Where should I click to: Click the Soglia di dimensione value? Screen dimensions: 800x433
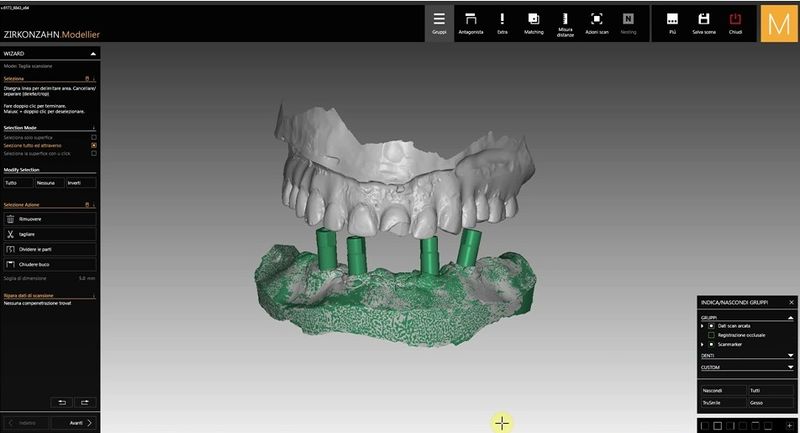(x=85, y=278)
